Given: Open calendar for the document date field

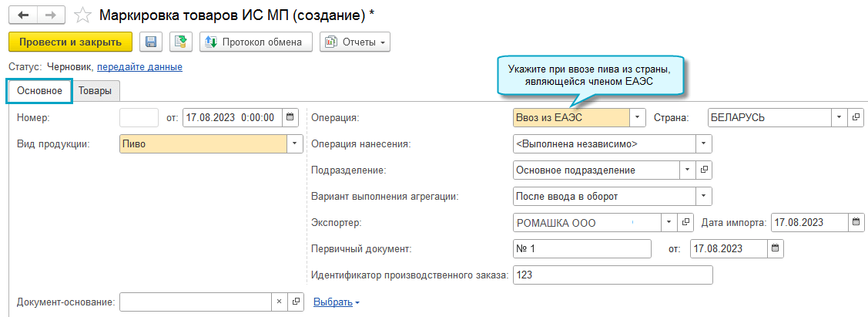Looking at the screenshot, I should click(x=290, y=118).
